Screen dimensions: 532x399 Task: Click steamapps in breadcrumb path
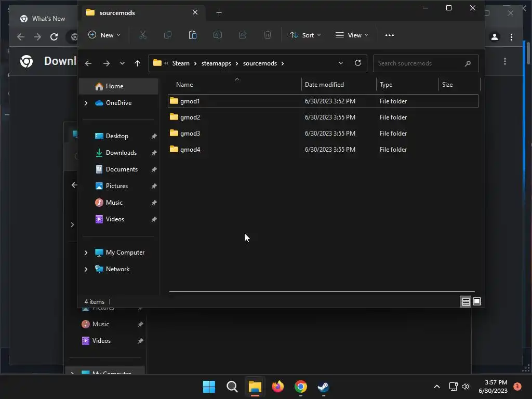[x=216, y=63]
